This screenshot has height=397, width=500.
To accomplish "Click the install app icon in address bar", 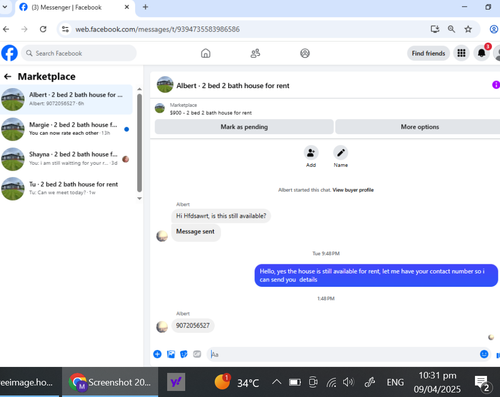I will (x=435, y=29).
